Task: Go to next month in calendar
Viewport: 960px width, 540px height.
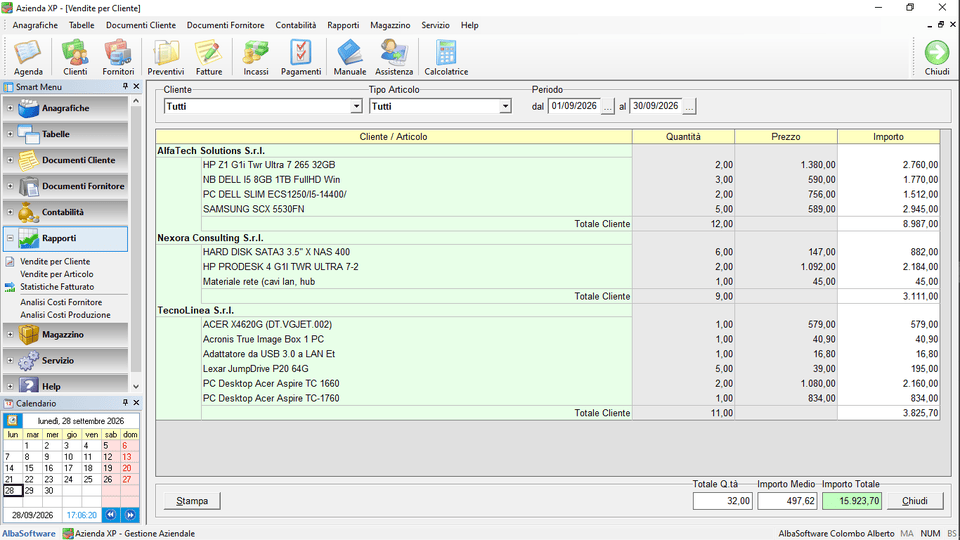Action: [130, 515]
